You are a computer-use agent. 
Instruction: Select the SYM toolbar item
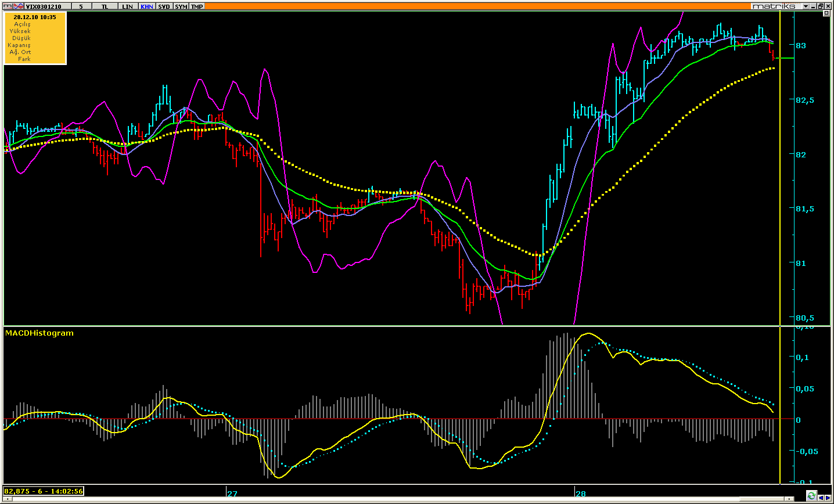[181, 6]
